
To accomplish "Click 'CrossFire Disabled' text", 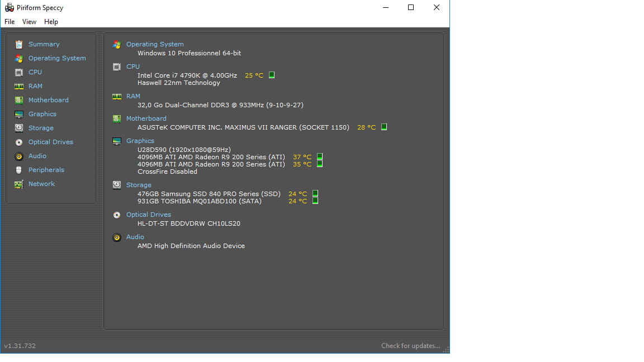I will click(x=167, y=172).
